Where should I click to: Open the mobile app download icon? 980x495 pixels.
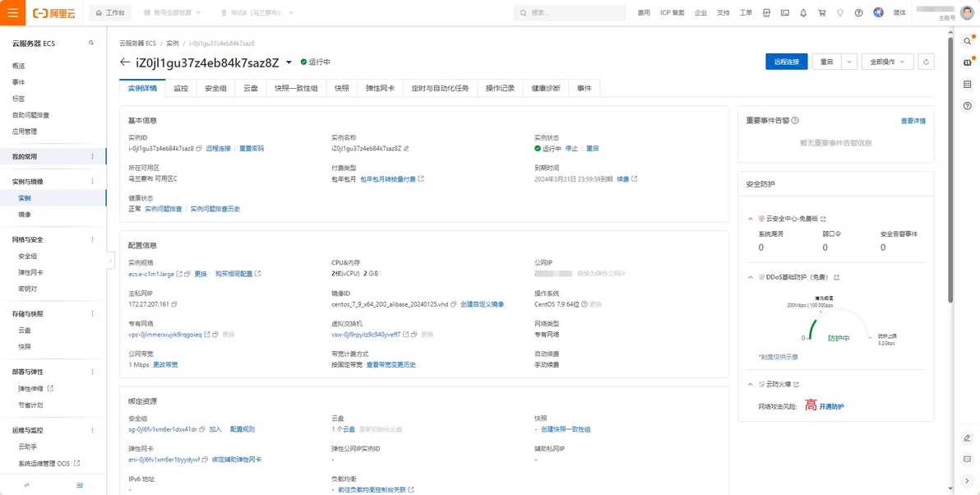point(766,12)
